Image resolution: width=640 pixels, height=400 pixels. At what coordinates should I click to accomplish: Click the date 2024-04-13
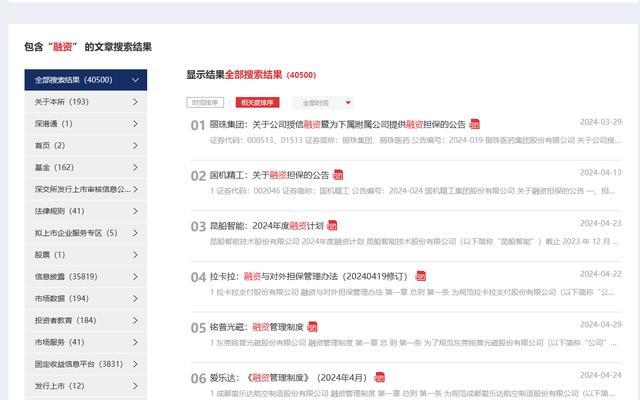coord(601,173)
